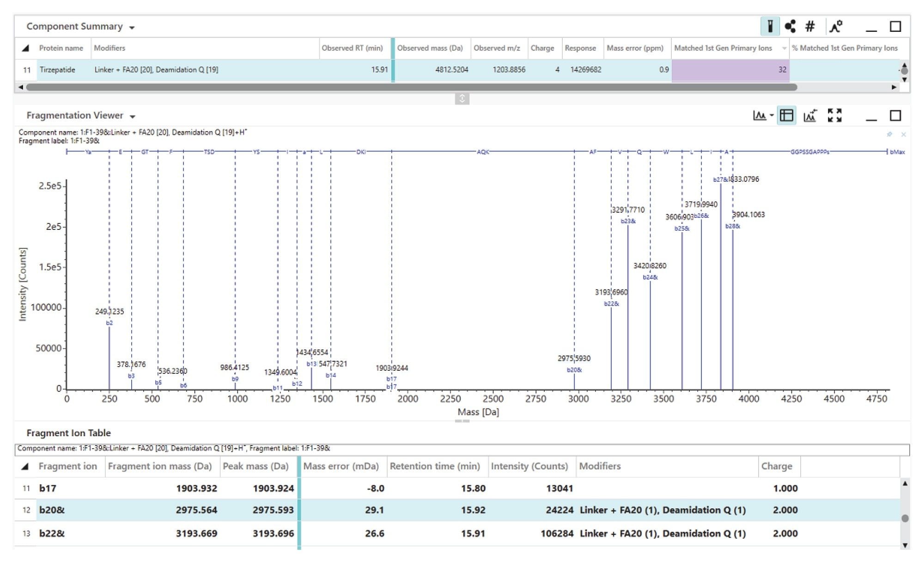Click the scroll left arrow in Component Summary

pos(20,87)
